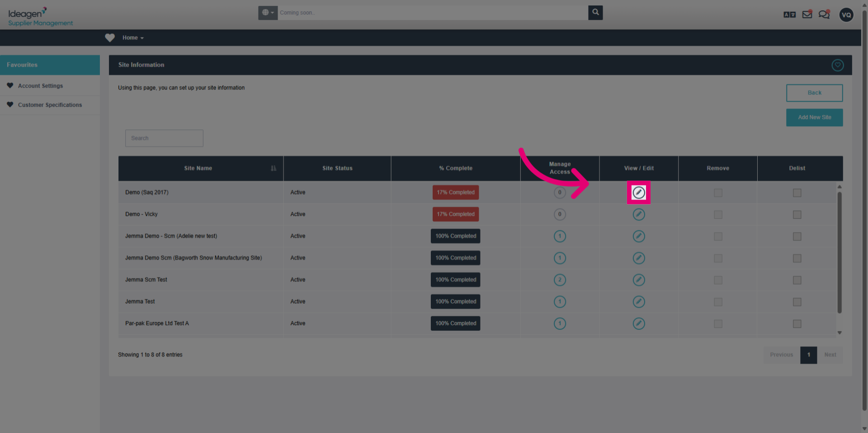Edit the Demo (Saq 2017) site
The width and height of the screenshot is (868, 433).
click(639, 193)
